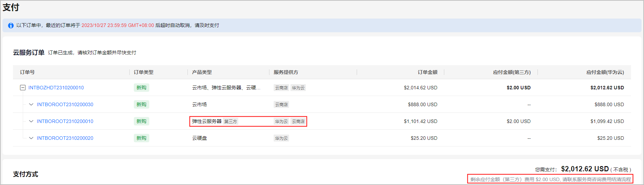The image size is (644, 185).
Task: Open order link INTBOZHDT2310200010
Action: (56, 88)
